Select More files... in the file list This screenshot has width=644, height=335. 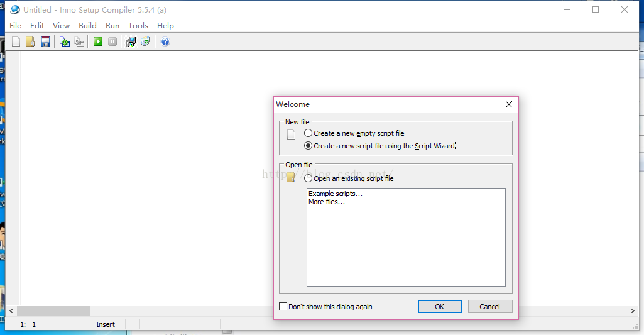coord(327,202)
